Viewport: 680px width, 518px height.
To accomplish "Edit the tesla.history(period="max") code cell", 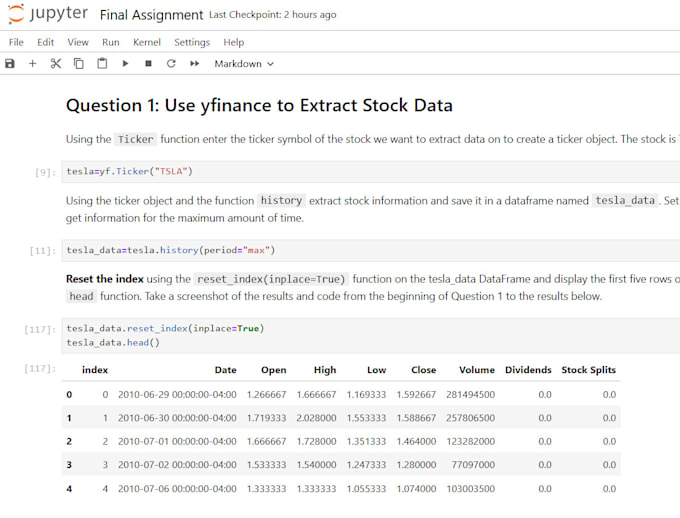I will 371,250.
